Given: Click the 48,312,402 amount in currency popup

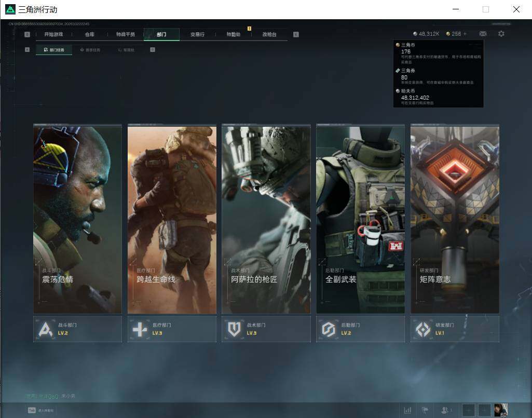Looking at the screenshot, I should [415, 98].
